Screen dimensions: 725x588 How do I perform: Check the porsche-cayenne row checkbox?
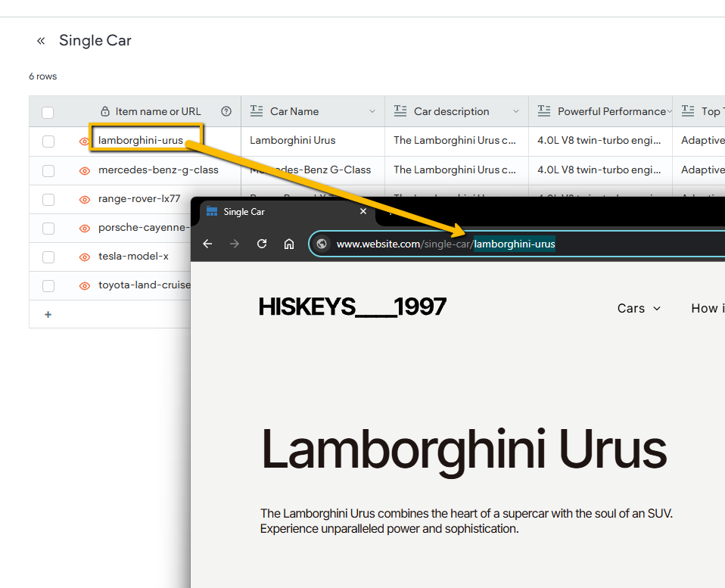point(48,229)
